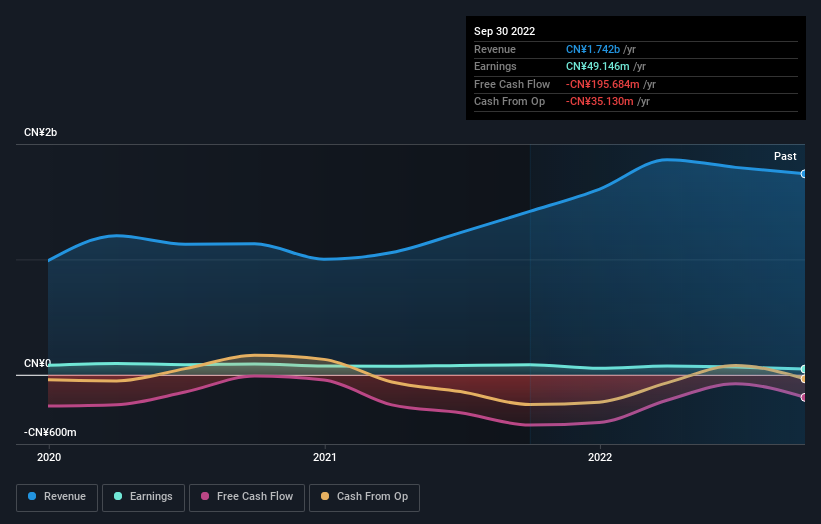Click the -CN¥195.684m free cash flow value
Screen dimensions: 821x524
(x=603, y=85)
